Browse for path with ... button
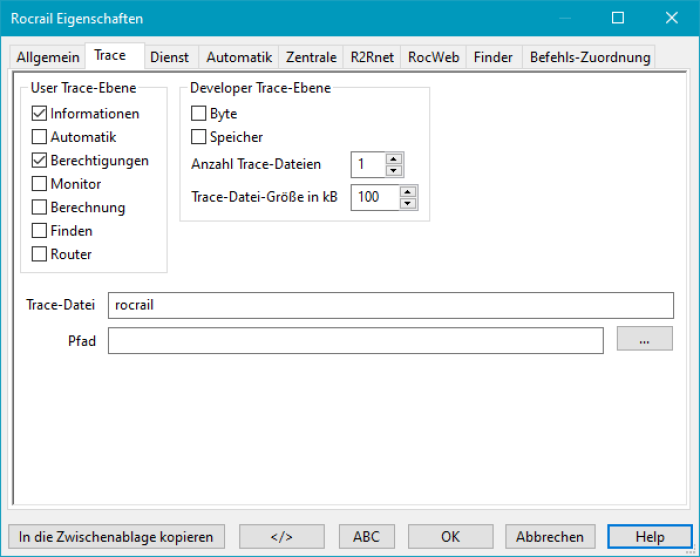Screen dimensions: 700x557 click(x=645, y=338)
